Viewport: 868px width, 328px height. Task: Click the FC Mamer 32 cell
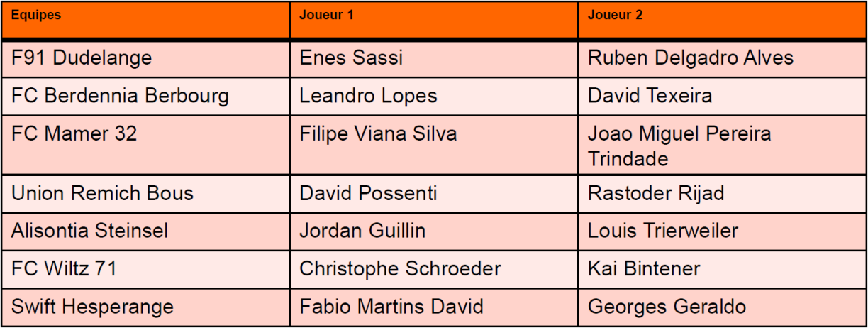(x=74, y=134)
